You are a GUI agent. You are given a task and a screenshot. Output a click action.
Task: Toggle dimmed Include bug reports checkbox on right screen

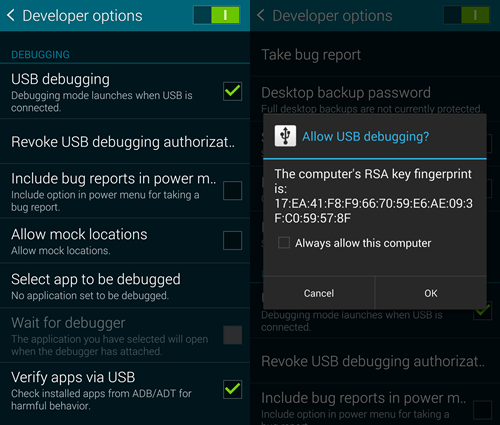click(482, 410)
